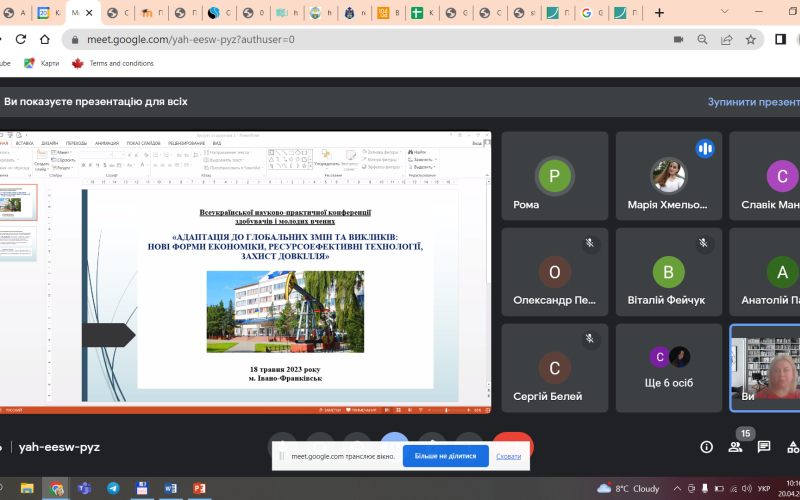This screenshot has width=800, height=500.
Task: Open browser home page button
Action: pyautogui.click(x=45, y=39)
